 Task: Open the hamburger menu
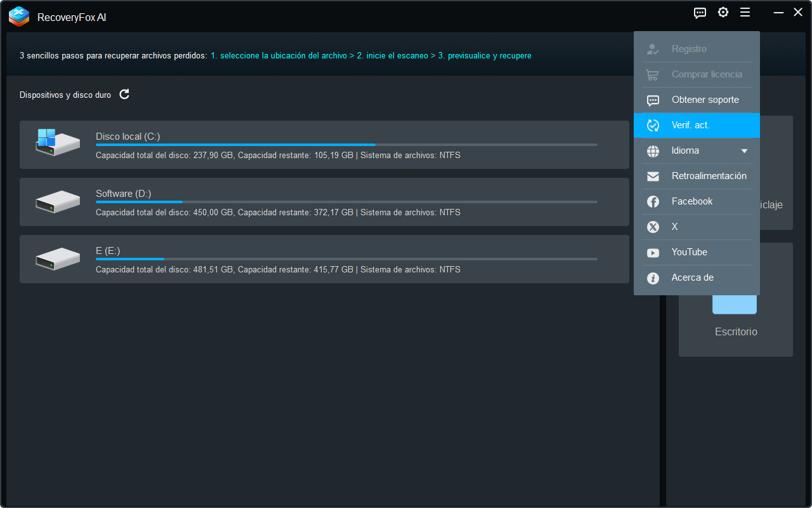745,12
